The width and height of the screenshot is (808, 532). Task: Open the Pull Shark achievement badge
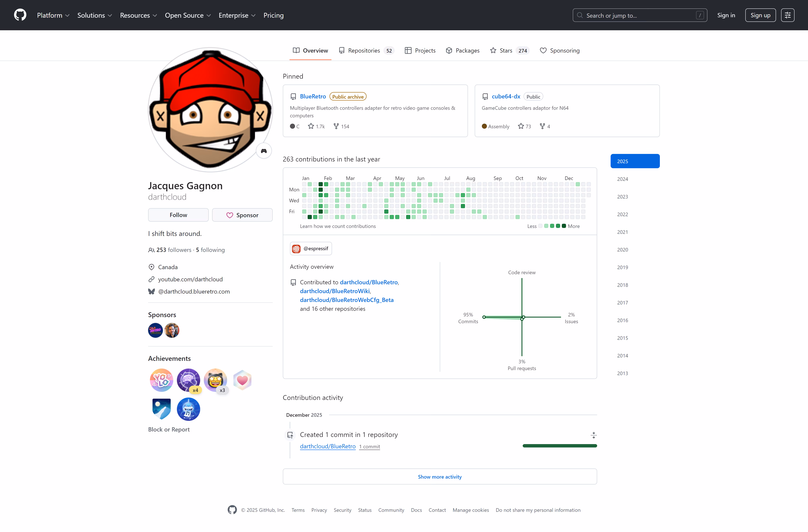188,409
